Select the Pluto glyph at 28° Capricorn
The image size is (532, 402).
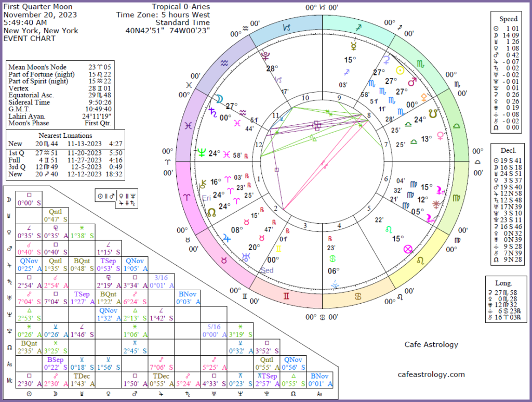coord(267,54)
